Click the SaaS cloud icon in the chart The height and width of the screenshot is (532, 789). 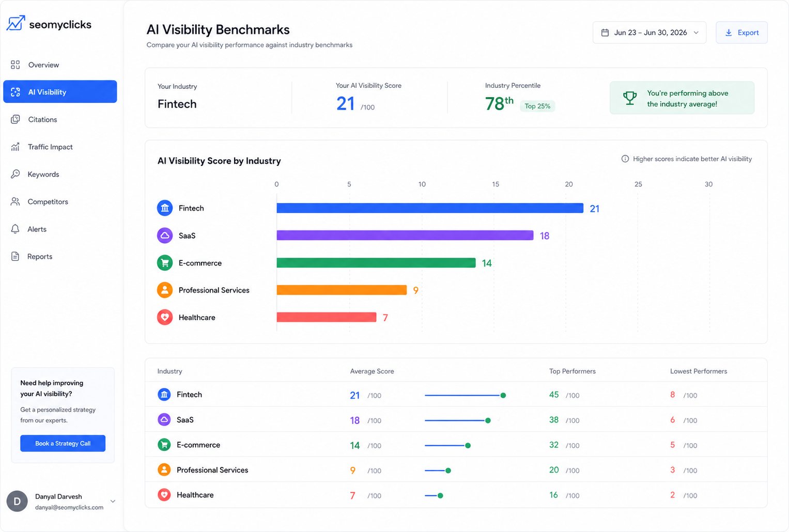(x=165, y=236)
